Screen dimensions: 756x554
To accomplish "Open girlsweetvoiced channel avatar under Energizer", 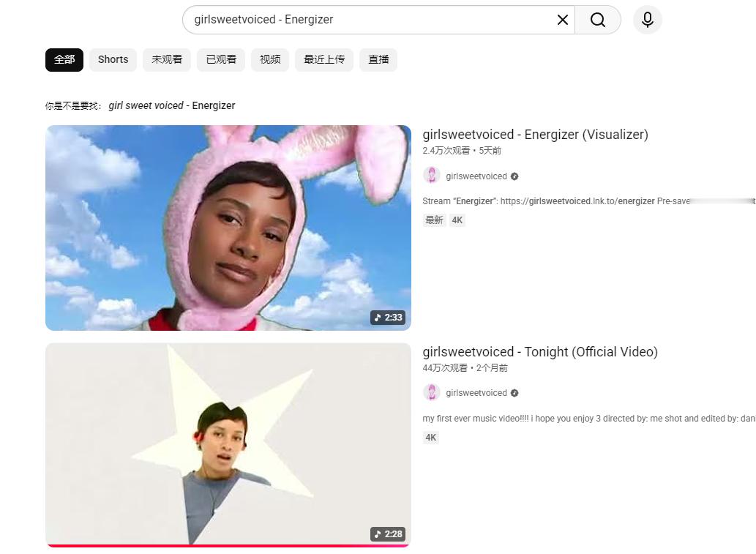I will point(432,176).
